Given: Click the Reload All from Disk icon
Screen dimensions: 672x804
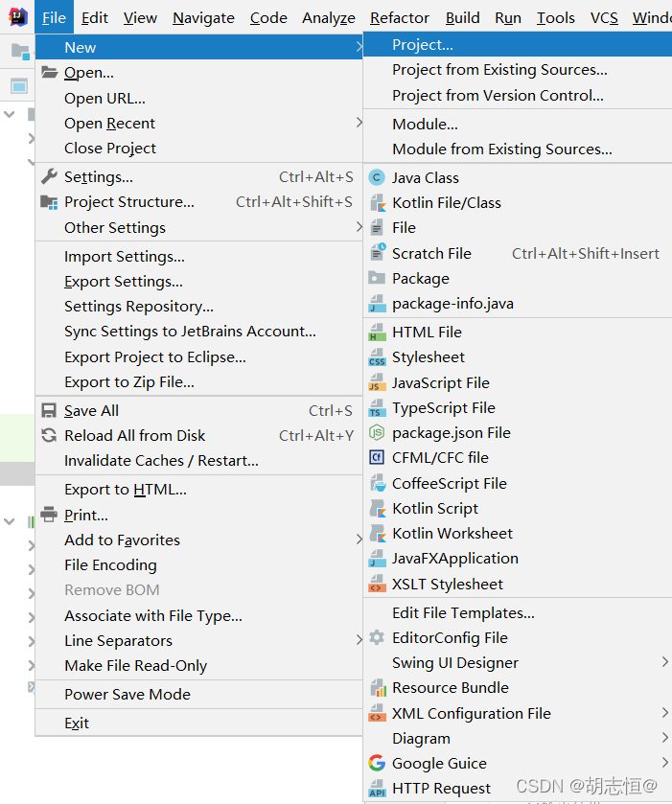Looking at the screenshot, I should tap(49, 435).
